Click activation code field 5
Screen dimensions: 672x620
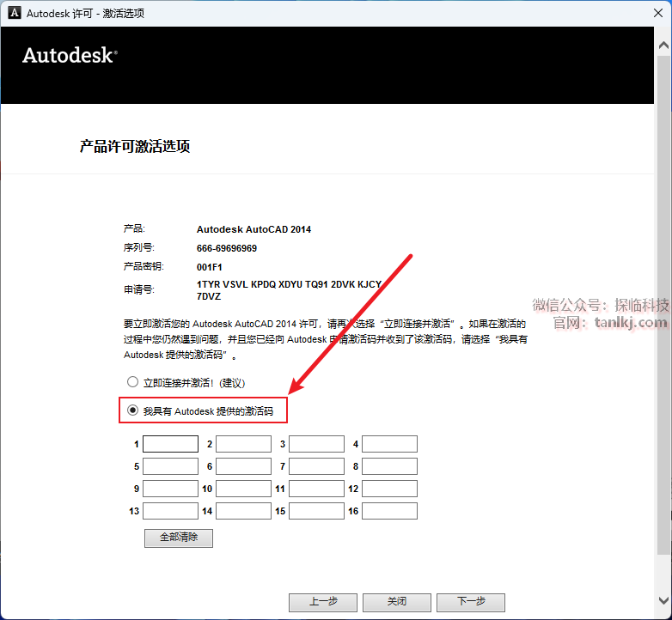click(x=170, y=466)
